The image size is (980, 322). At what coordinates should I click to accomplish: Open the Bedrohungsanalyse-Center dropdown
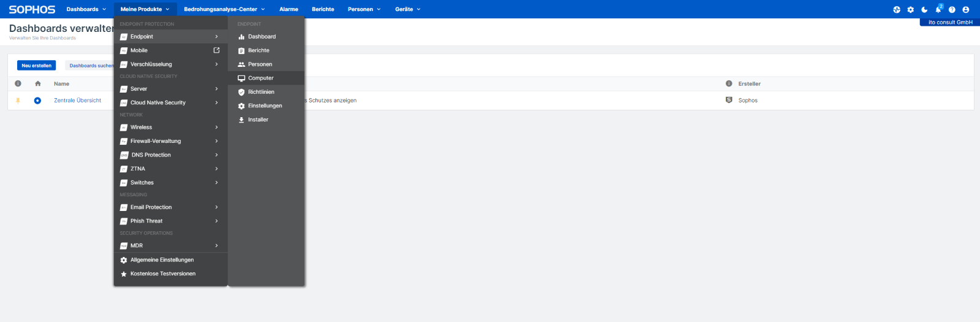[224, 9]
